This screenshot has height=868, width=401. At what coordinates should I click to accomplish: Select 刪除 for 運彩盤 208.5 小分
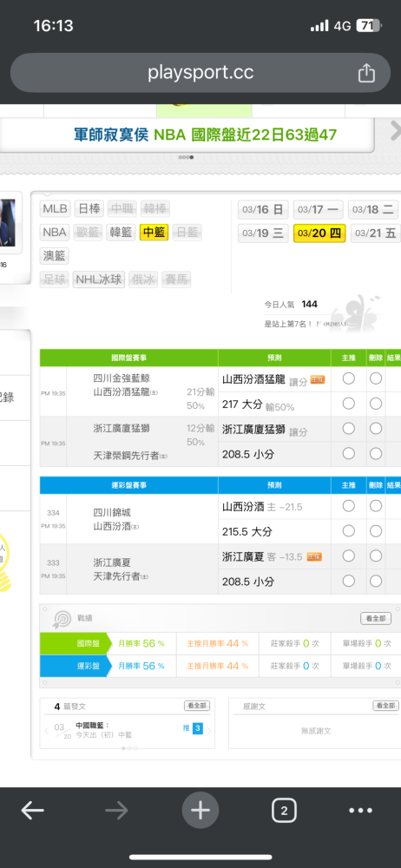pyautogui.click(x=376, y=581)
